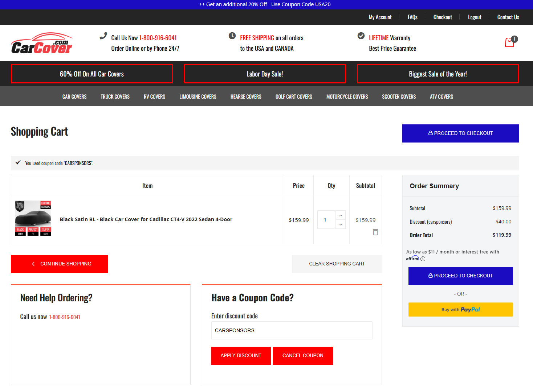Click the CarCover.com logo
This screenshot has width=533, height=392.
coord(42,44)
